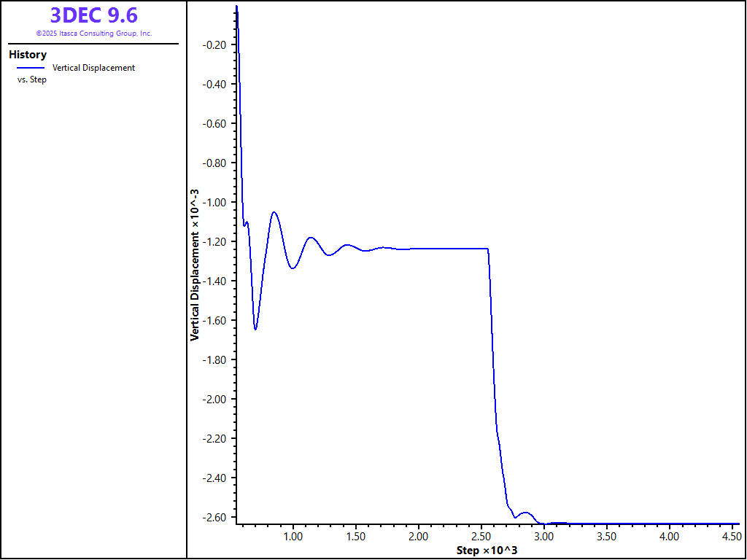The height and width of the screenshot is (560, 747).
Task: Click the 3DEC 9.6 title
Action: 93,15
